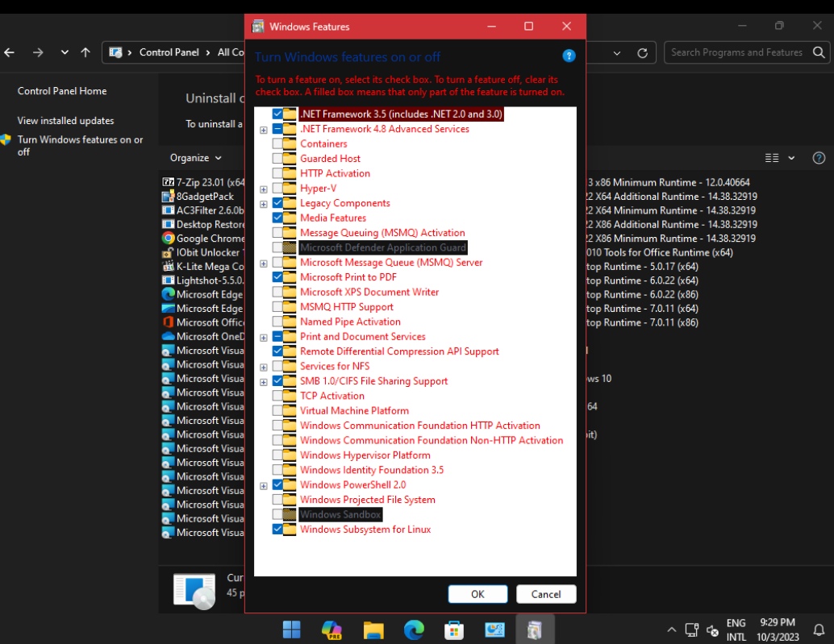The height and width of the screenshot is (644, 834).
Task: Expand SMB 1.0/CIFS File Sharing Support
Action: 263,382
